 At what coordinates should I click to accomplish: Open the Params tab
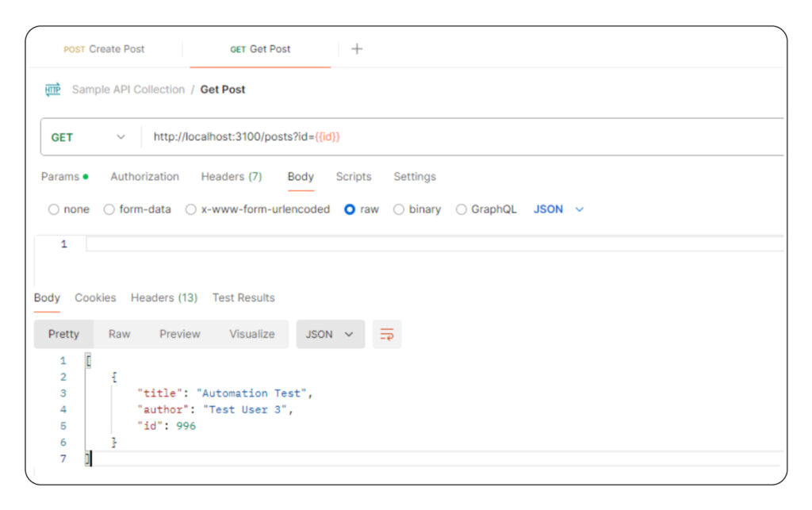click(x=64, y=177)
